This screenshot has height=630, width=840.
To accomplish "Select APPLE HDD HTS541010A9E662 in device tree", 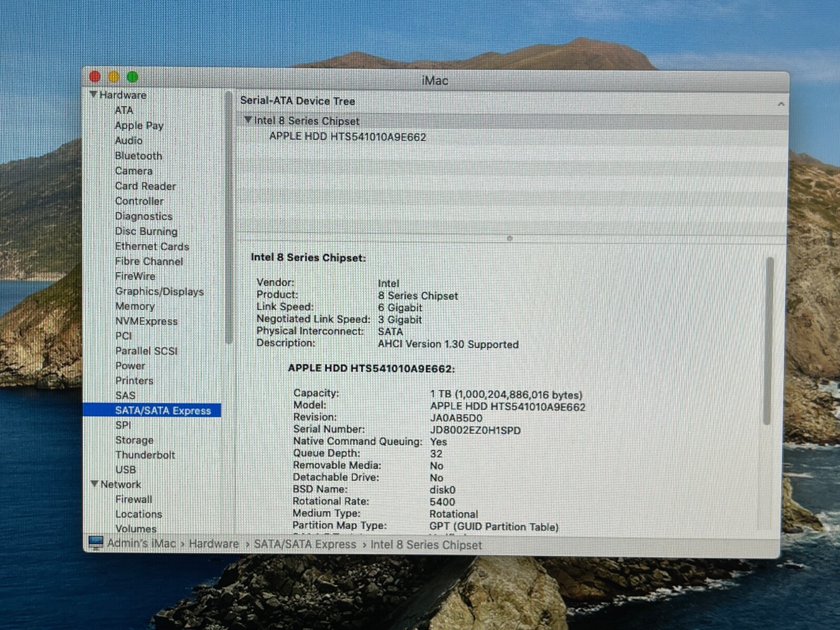I will click(x=348, y=136).
